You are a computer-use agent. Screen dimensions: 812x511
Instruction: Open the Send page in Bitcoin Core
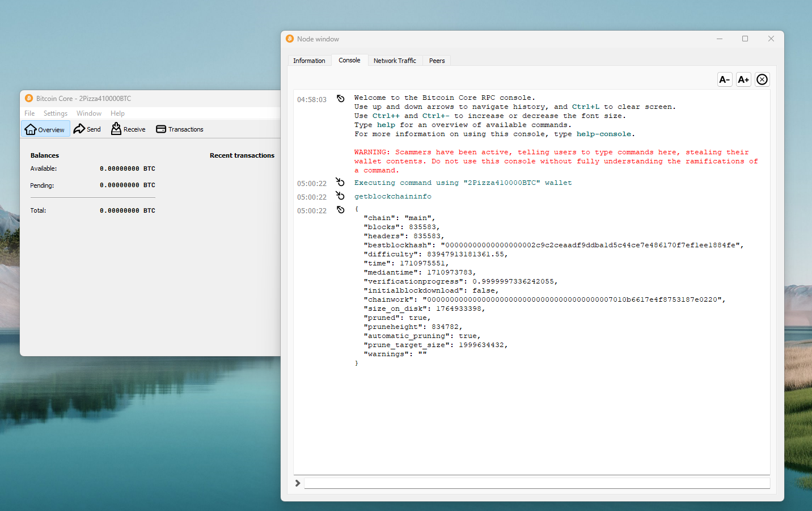87,129
